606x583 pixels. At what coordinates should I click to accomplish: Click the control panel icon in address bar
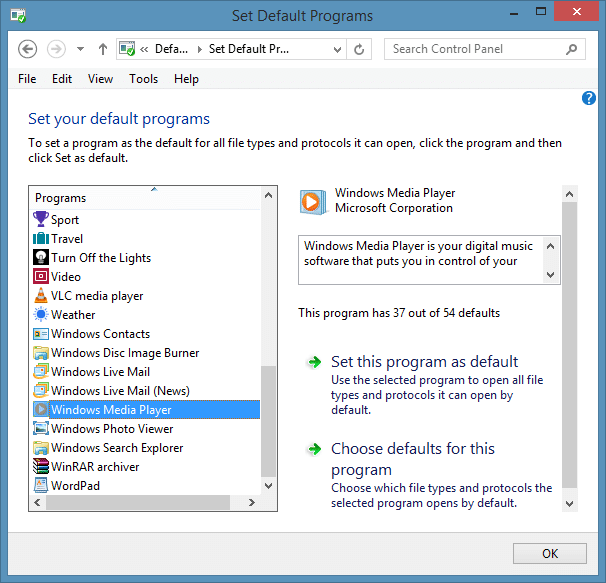coord(127,49)
